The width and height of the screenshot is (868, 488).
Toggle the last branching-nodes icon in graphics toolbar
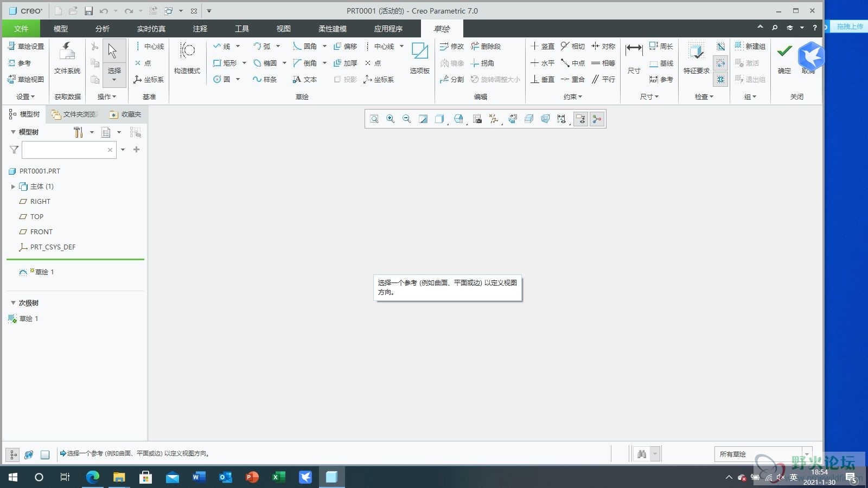[597, 119]
